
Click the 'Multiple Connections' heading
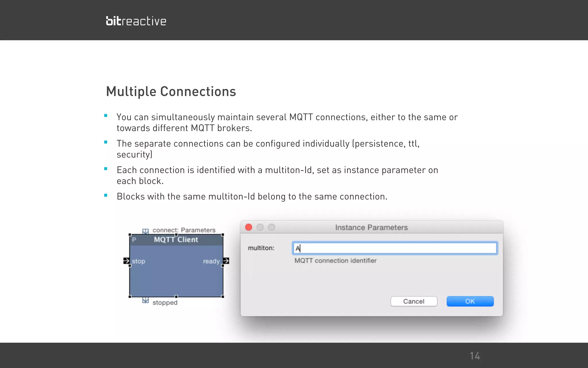click(171, 92)
